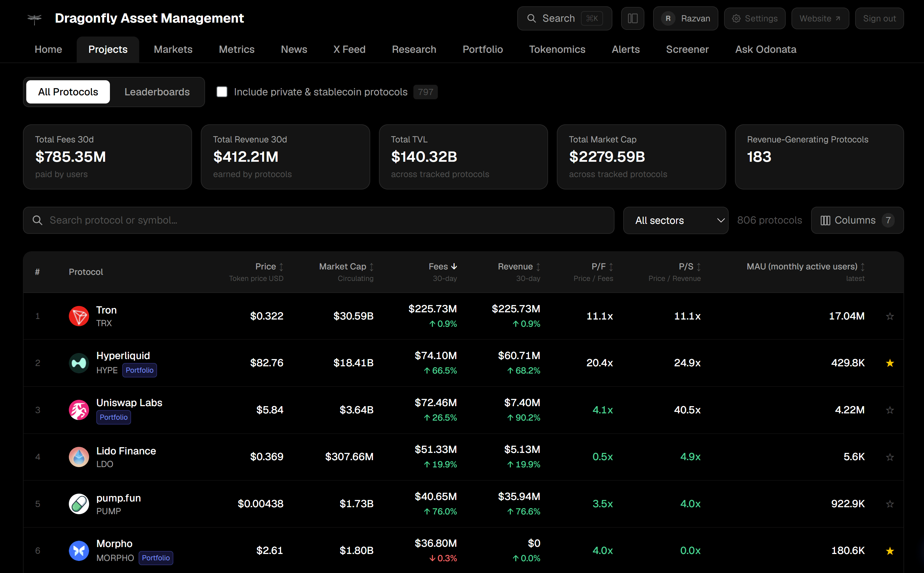
Task: Sort by P/F column arrows
Action: 611,267
